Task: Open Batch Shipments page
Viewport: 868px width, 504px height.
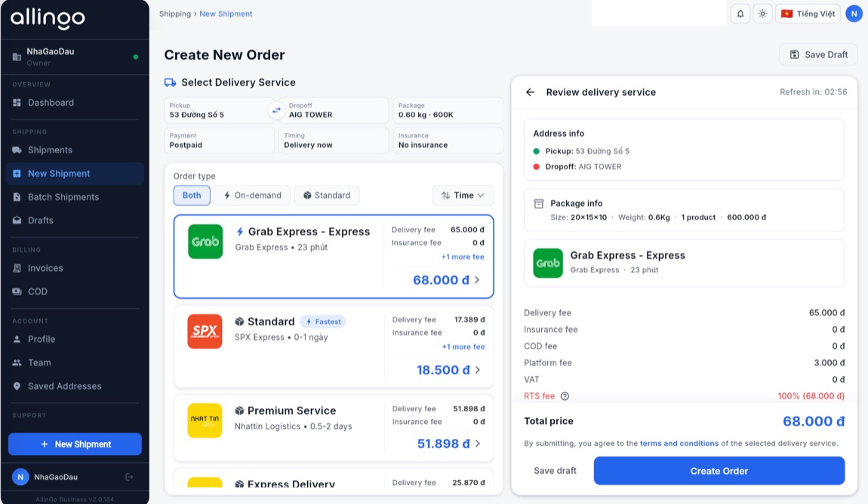Action: (x=75, y=197)
